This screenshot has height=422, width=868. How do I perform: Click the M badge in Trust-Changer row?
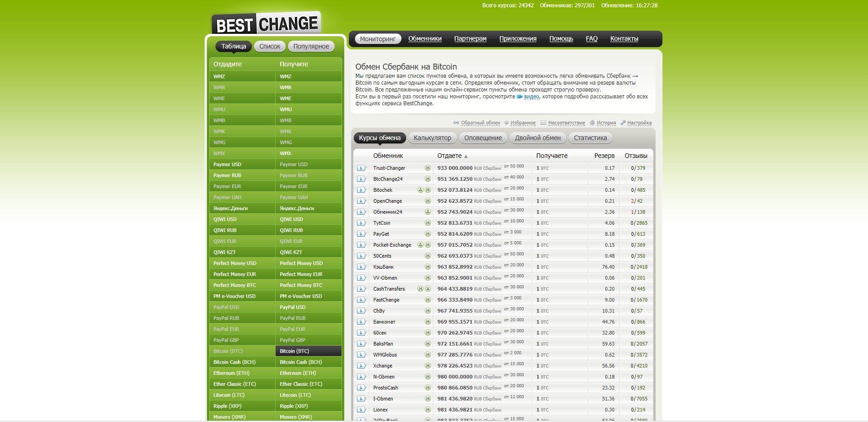click(x=428, y=168)
